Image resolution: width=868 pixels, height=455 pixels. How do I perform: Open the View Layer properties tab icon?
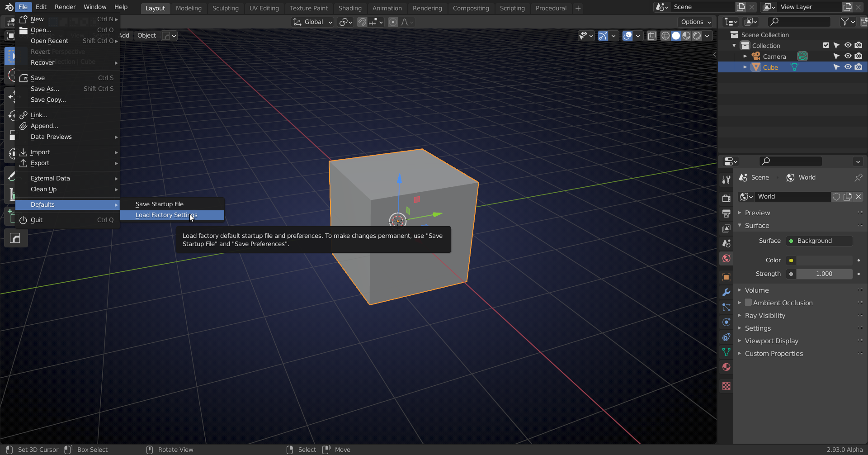[x=726, y=228]
